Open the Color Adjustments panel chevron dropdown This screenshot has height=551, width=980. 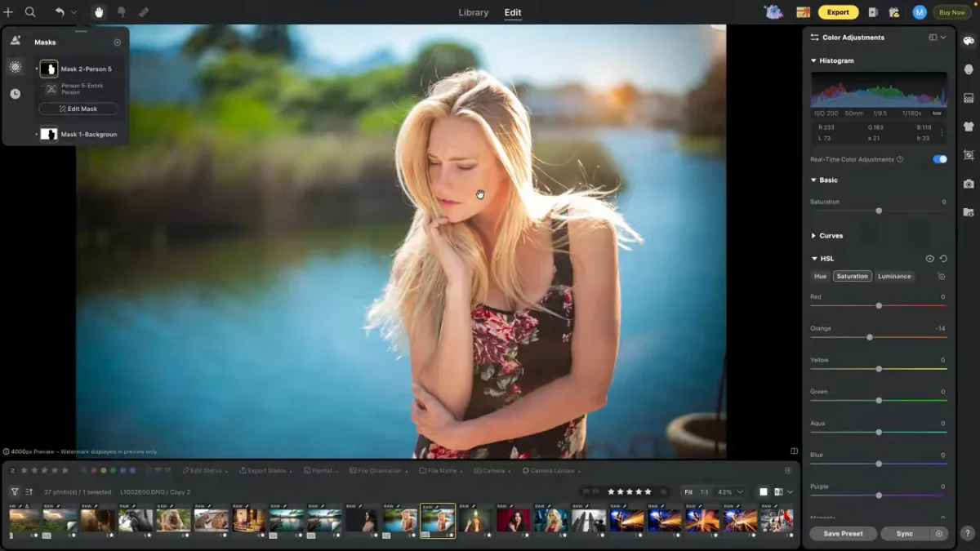[x=943, y=38]
